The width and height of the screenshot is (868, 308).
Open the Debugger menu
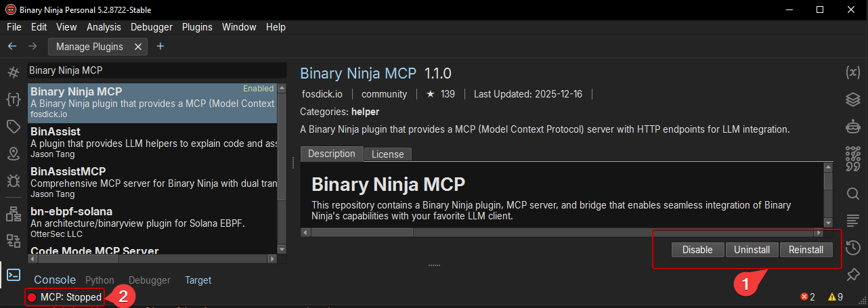point(151,27)
